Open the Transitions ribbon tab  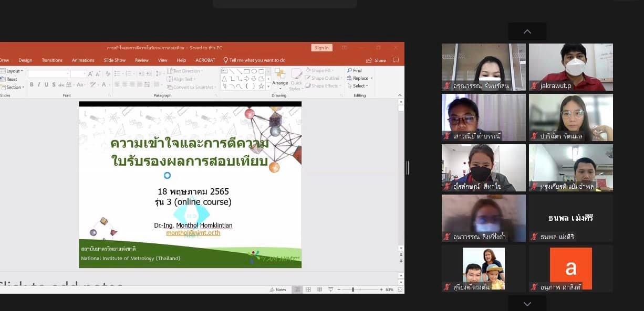pos(52,60)
